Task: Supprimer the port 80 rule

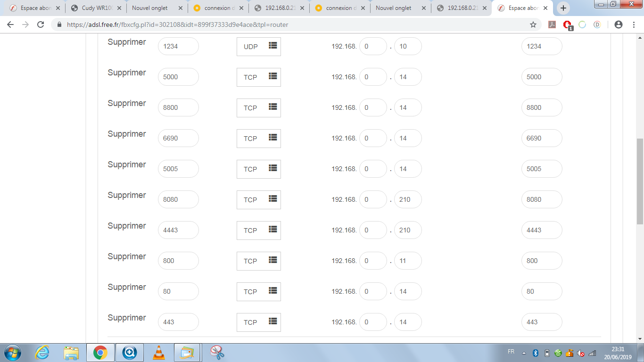Action: tap(127, 287)
